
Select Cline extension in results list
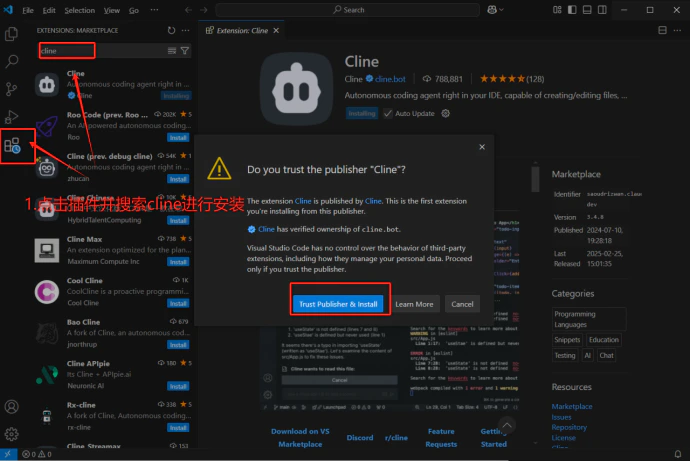click(113, 84)
